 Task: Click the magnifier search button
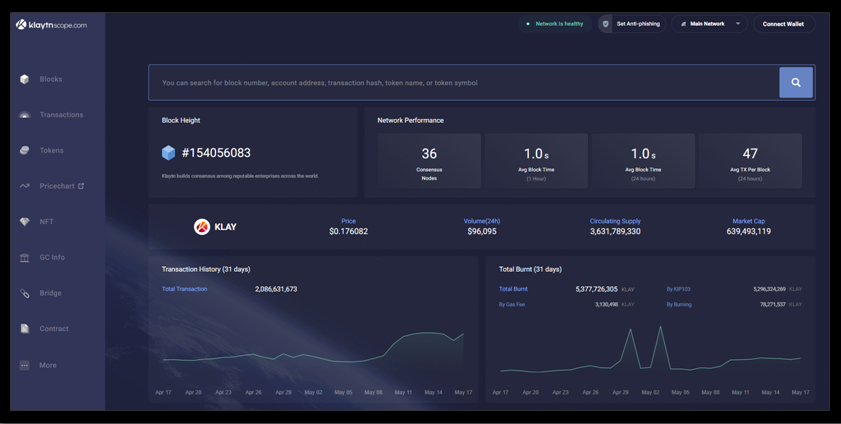[796, 83]
